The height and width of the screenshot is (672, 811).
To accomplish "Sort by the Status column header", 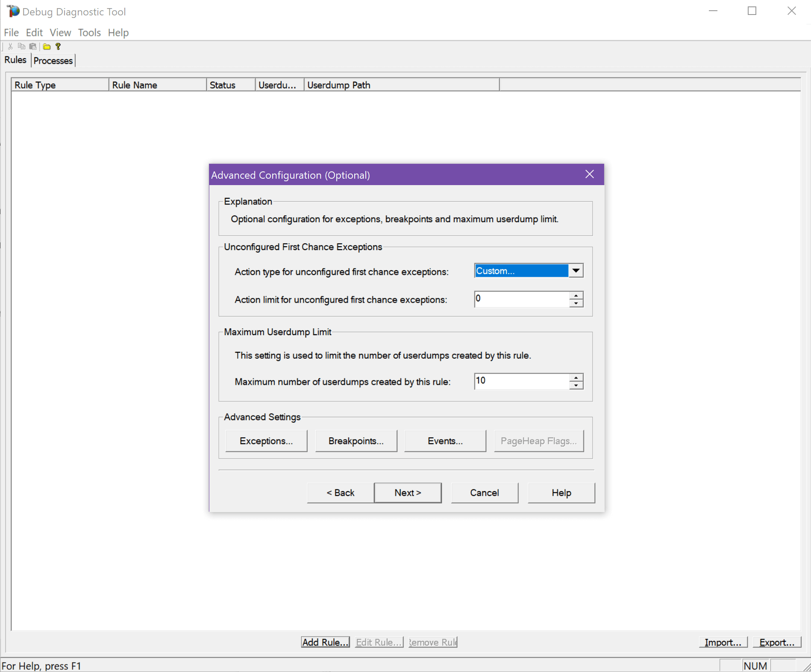I will tap(231, 85).
